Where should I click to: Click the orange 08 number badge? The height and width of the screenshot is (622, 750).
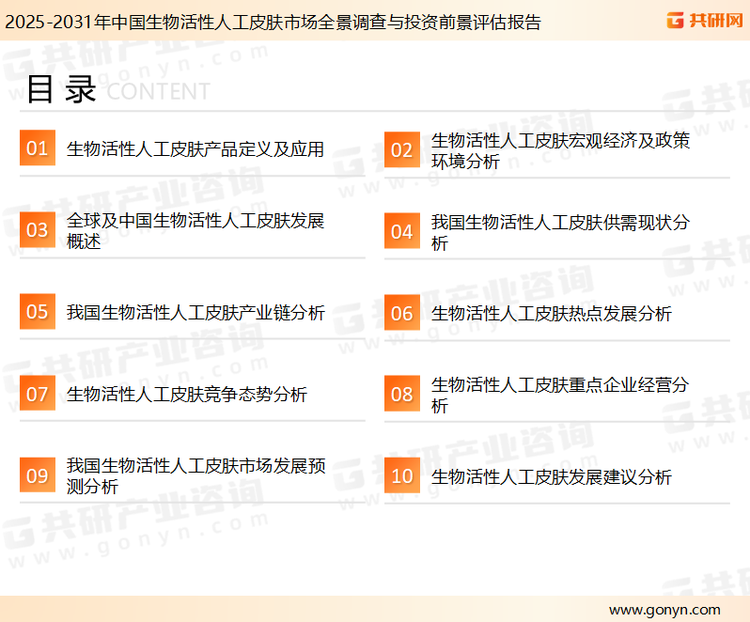tap(402, 394)
